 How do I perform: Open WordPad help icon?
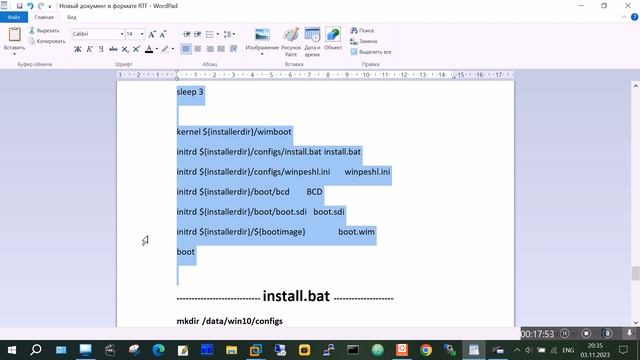[634, 17]
